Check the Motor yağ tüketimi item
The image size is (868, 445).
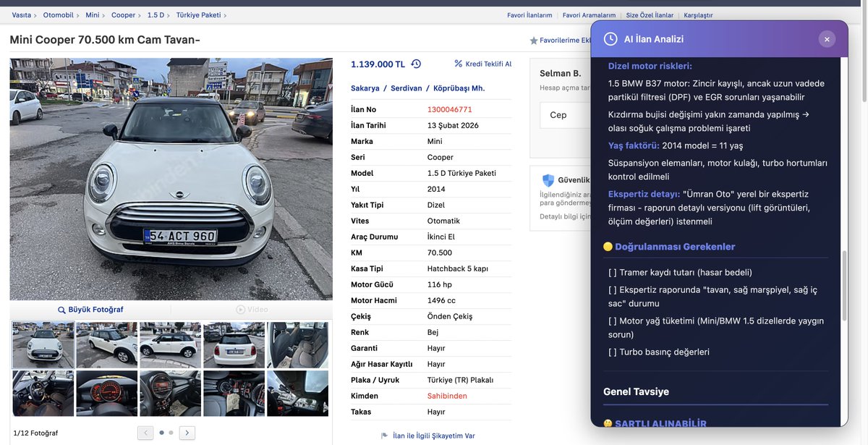point(716,327)
